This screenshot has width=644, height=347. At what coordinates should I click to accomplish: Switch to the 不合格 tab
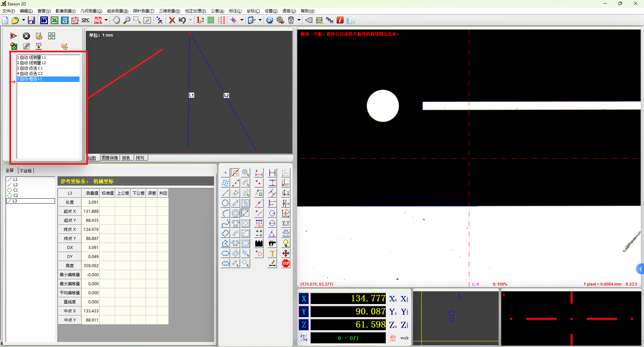(x=25, y=170)
